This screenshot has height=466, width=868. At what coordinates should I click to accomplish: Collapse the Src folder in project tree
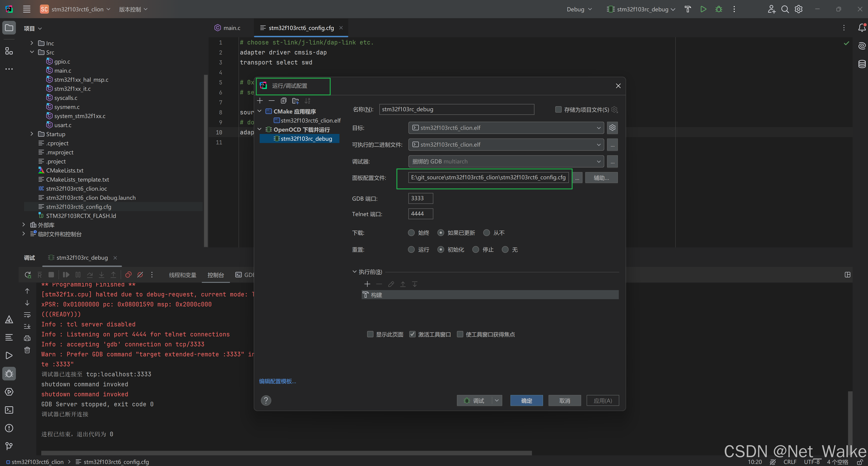click(32, 52)
